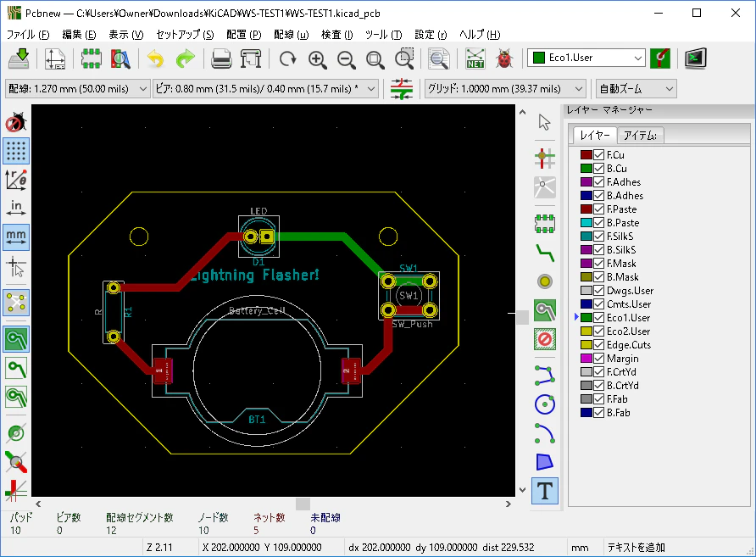Select draw arc tool

point(544,433)
